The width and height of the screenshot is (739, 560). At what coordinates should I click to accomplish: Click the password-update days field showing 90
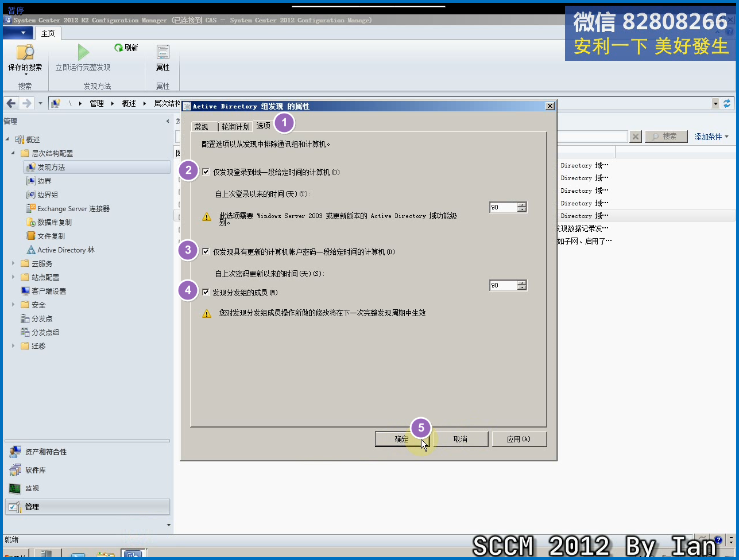(x=503, y=285)
